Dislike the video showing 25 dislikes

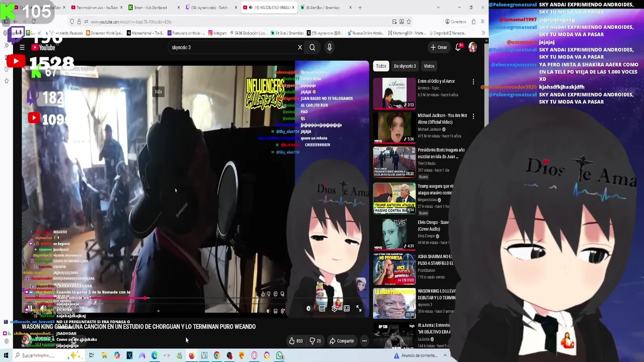315,341
